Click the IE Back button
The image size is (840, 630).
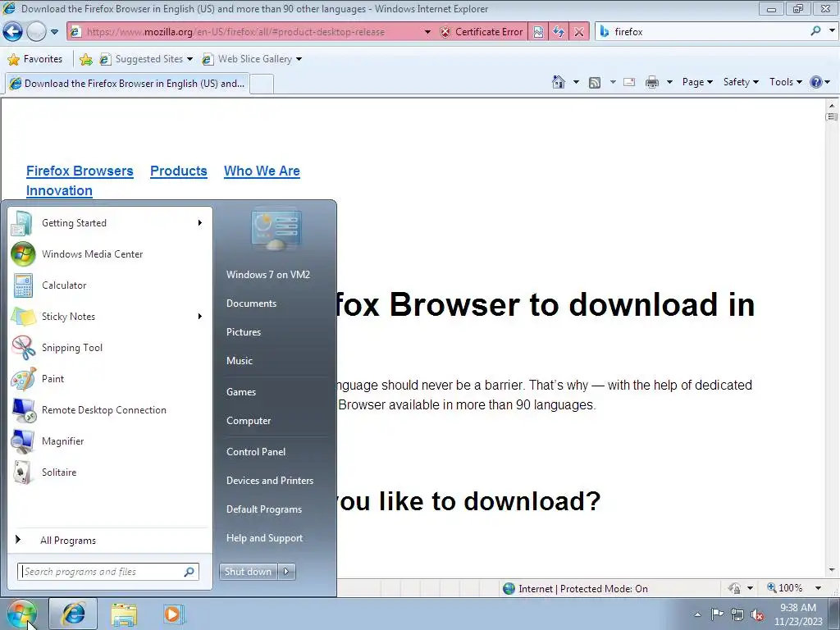[13, 32]
